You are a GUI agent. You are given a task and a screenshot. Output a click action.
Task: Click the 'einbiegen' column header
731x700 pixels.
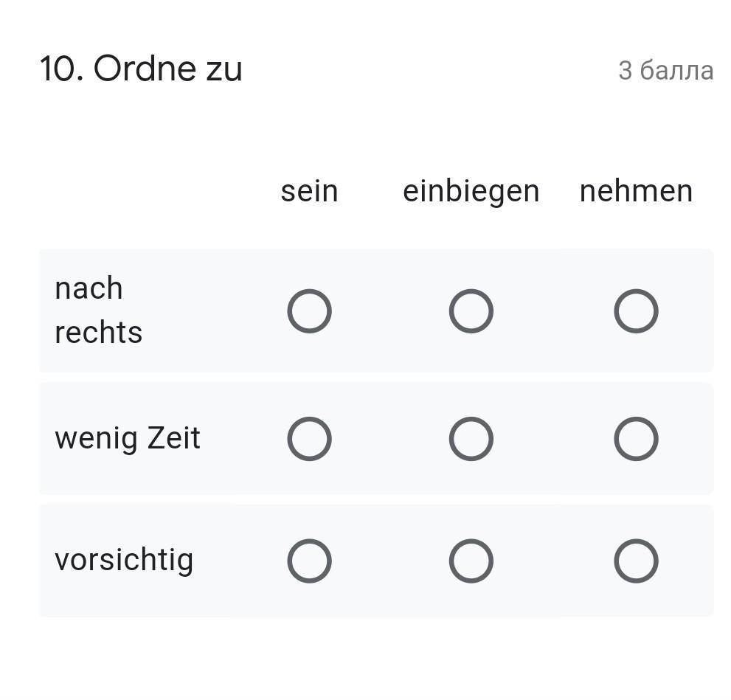(471, 191)
